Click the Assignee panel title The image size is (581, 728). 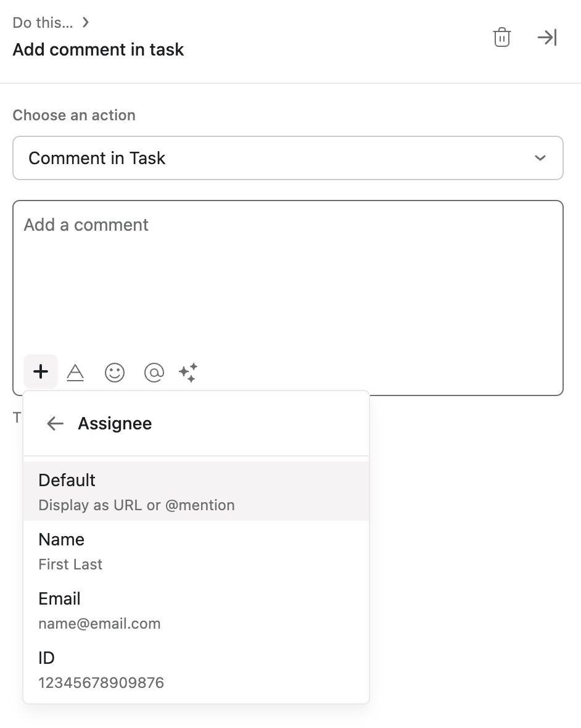(114, 423)
